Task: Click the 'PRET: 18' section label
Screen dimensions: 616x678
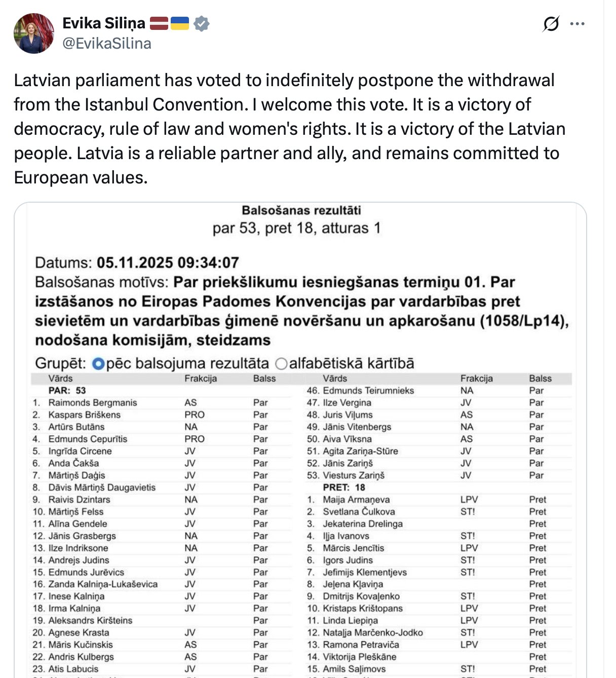Action: pos(344,487)
